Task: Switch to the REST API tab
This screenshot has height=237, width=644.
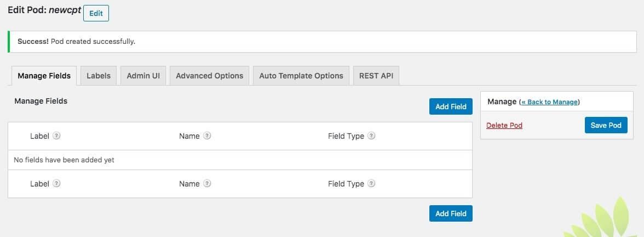Action: pyautogui.click(x=376, y=76)
